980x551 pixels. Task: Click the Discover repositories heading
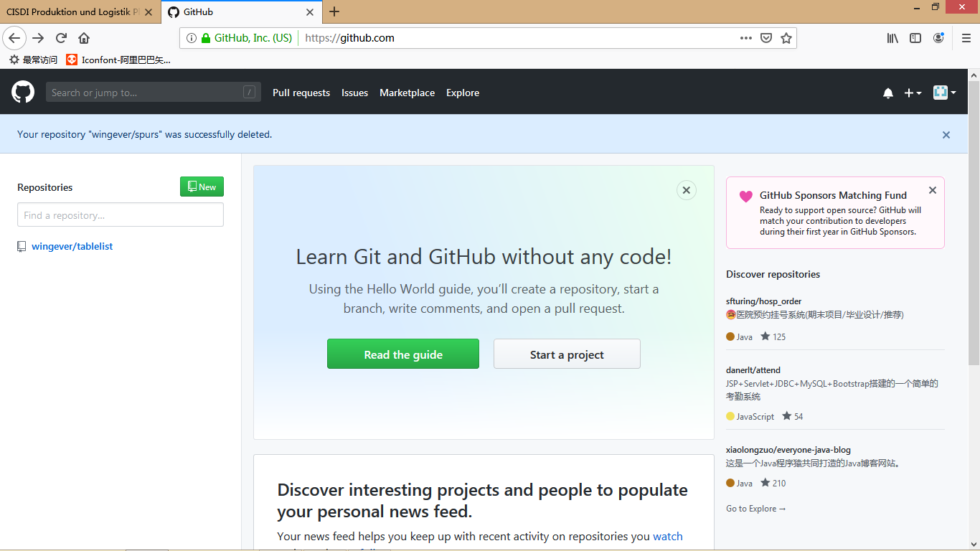[773, 274]
